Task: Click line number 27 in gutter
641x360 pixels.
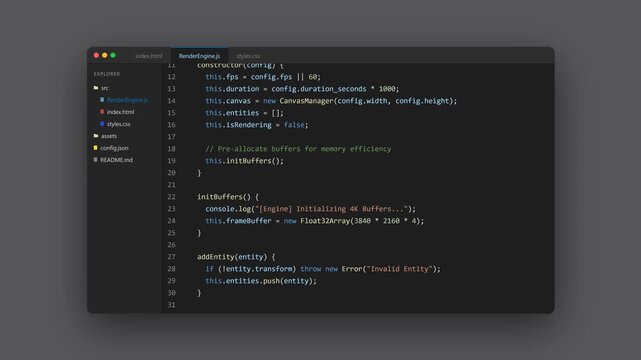Action: (x=171, y=257)
